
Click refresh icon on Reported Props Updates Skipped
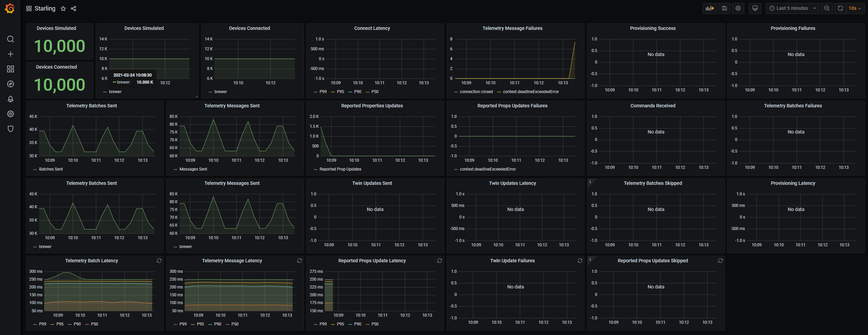pos(720,261)
